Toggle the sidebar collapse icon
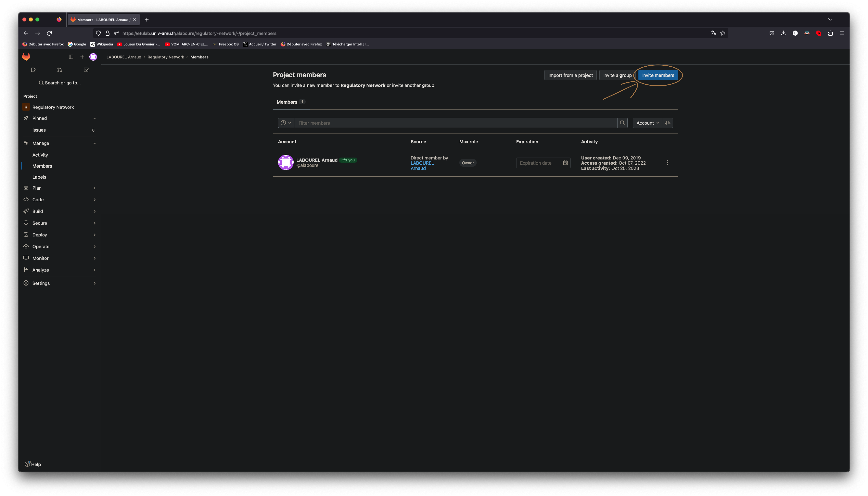The height and width of the screenshot is (496, 868). (x=71, y=57)
